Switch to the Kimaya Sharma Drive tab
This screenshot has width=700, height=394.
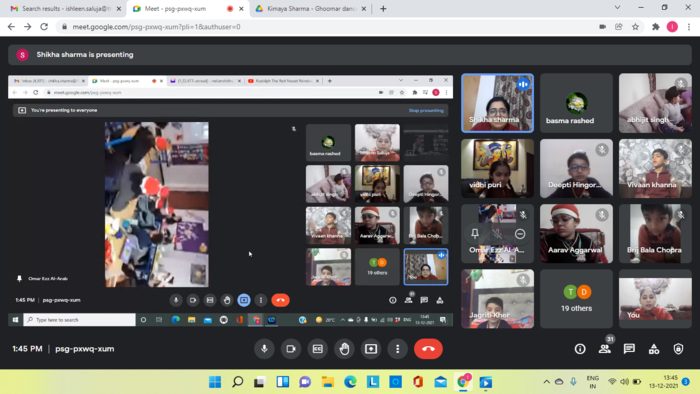[x=311, y=8]
